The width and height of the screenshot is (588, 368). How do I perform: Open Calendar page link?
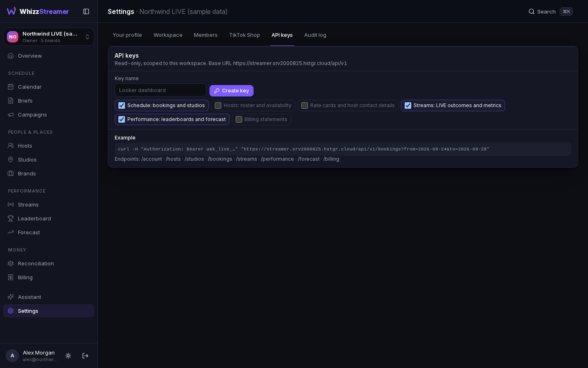[x=49, y=87]
